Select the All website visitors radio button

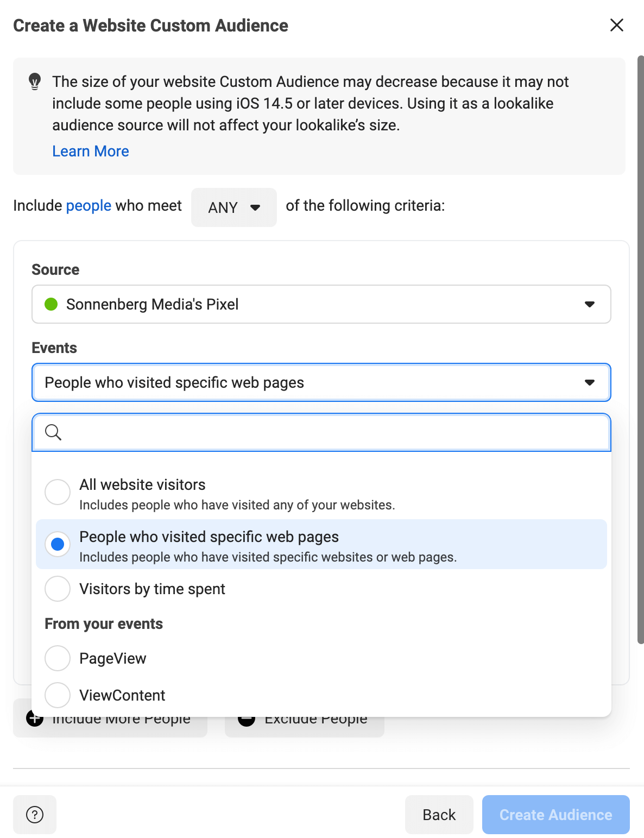pos(58,492)
